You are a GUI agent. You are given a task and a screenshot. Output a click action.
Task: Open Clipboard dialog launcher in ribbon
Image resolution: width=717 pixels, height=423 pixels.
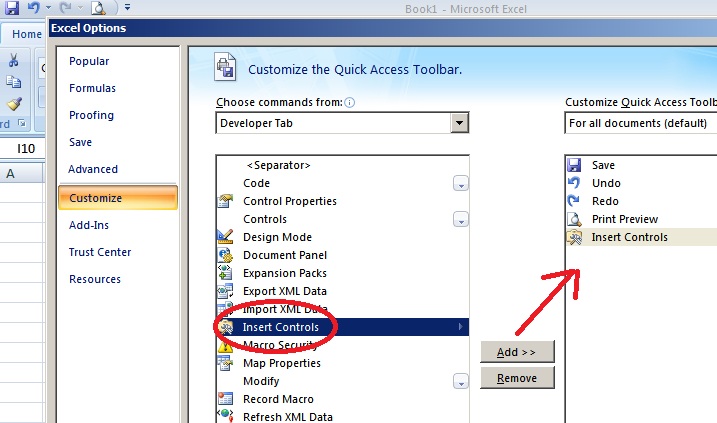[21, 123]
